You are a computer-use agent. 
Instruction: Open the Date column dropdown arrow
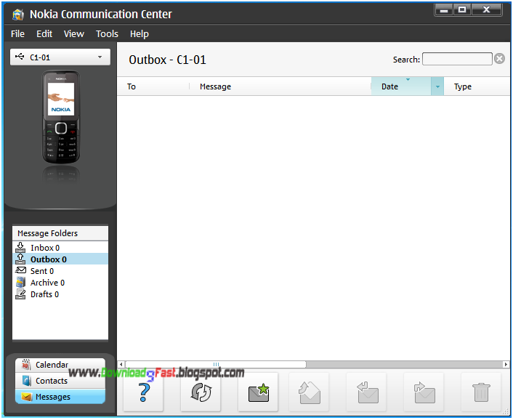click(437, 86)
